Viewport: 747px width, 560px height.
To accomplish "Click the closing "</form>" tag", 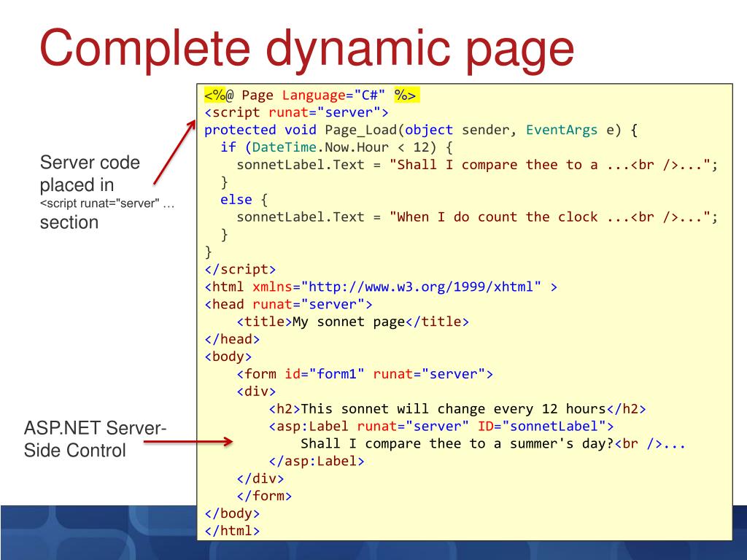I will point(264,496).
